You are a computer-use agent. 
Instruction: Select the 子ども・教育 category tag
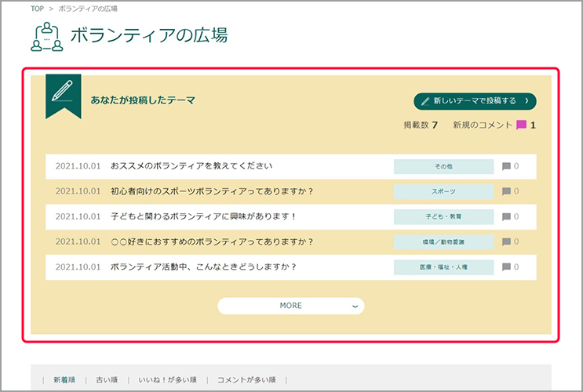tap(443, 216)
